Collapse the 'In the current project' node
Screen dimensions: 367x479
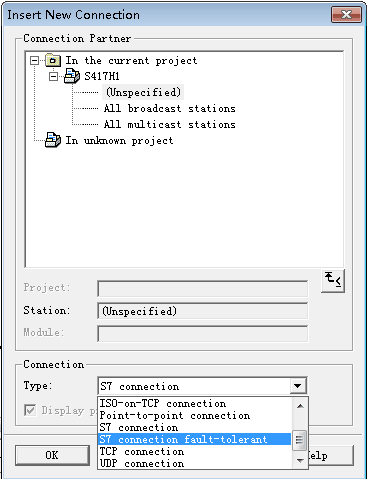(x=34, y=61)
